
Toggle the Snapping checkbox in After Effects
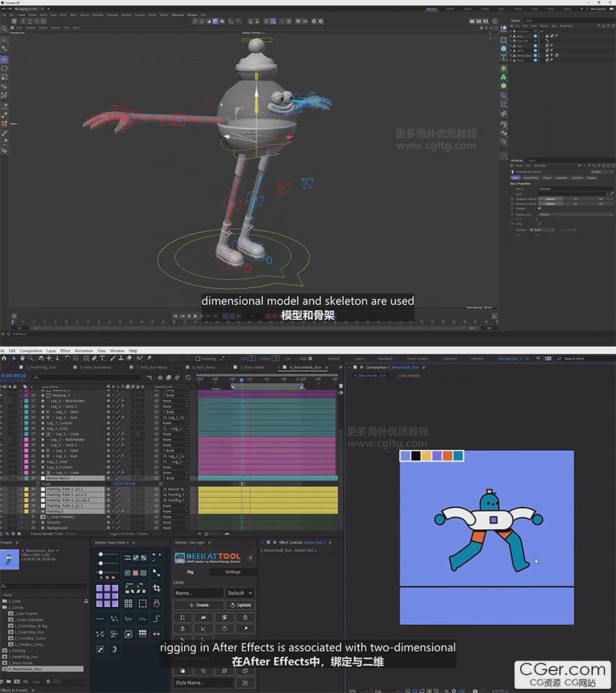(198, 359)
